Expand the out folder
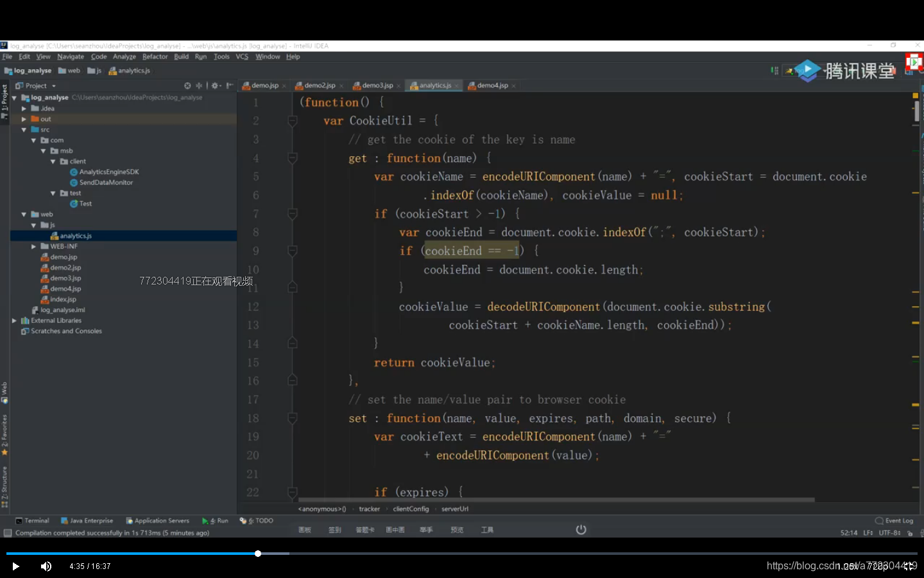Screen dimensions: 924x578 pyautogui.click(x=24, y=119)
